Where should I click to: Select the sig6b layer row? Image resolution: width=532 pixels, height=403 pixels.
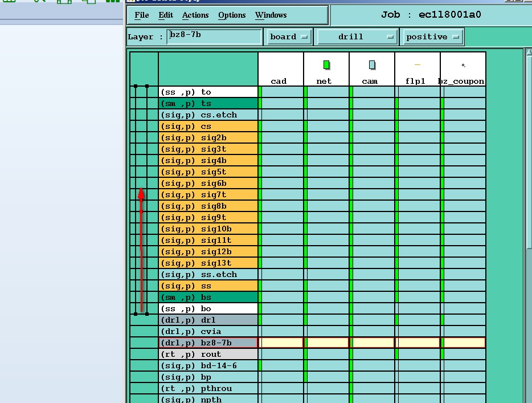[208, 184]
